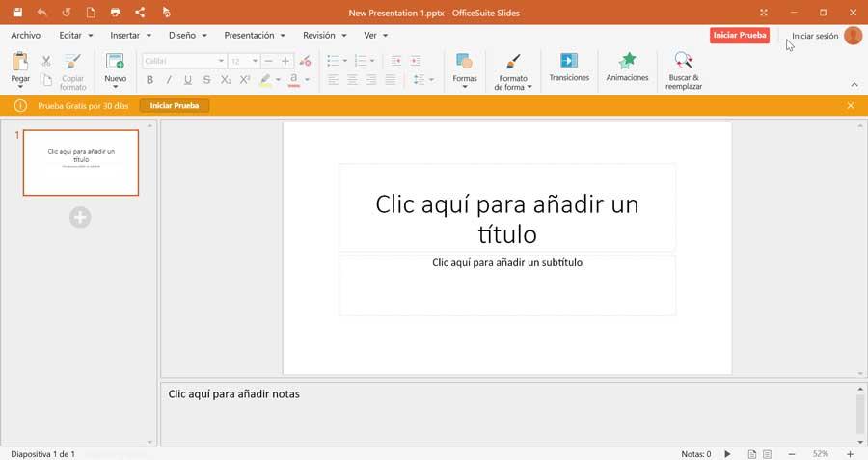Toggle bold formatting
Image resolution: width=868 pixels, height=460 pixels.
click(149, 80)
